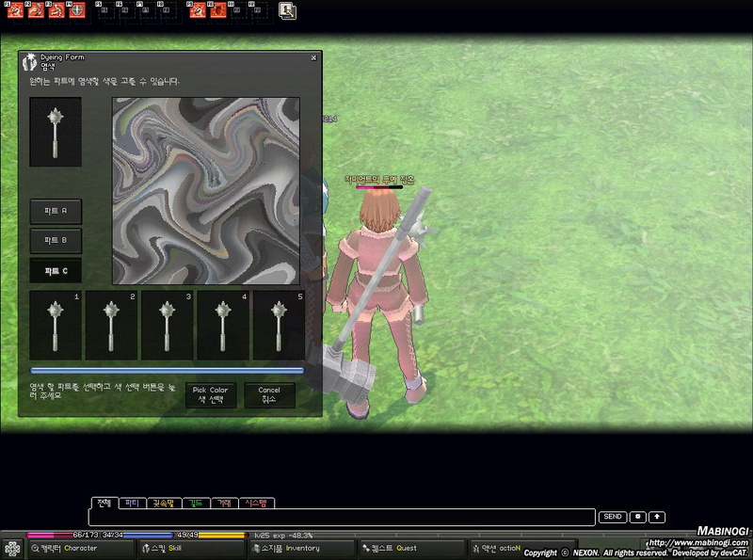Switch to 시스템 chat tab

[256, 503]
